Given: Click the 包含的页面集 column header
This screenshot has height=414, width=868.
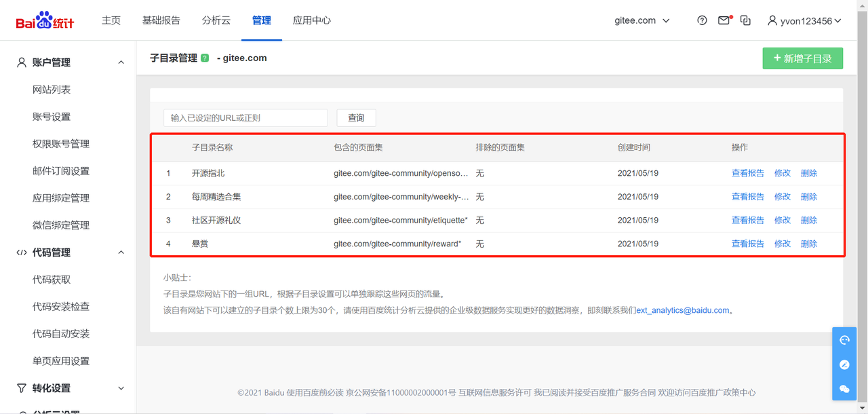Looking at the screenshot, I should [x=358, y=147].
